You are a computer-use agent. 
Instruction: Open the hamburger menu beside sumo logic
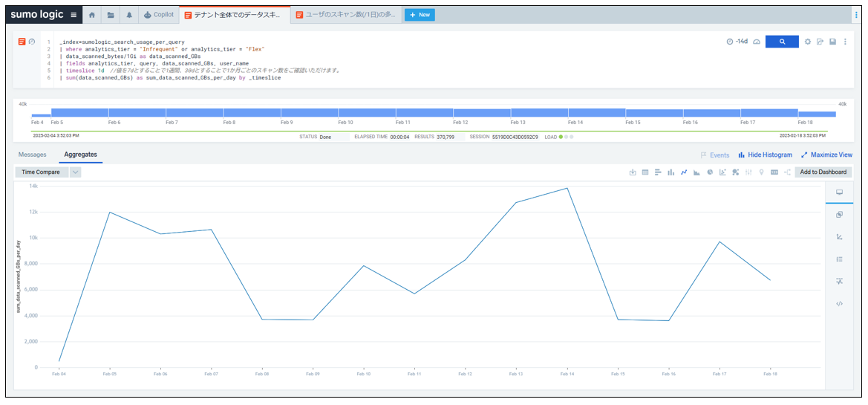[74, 15]
